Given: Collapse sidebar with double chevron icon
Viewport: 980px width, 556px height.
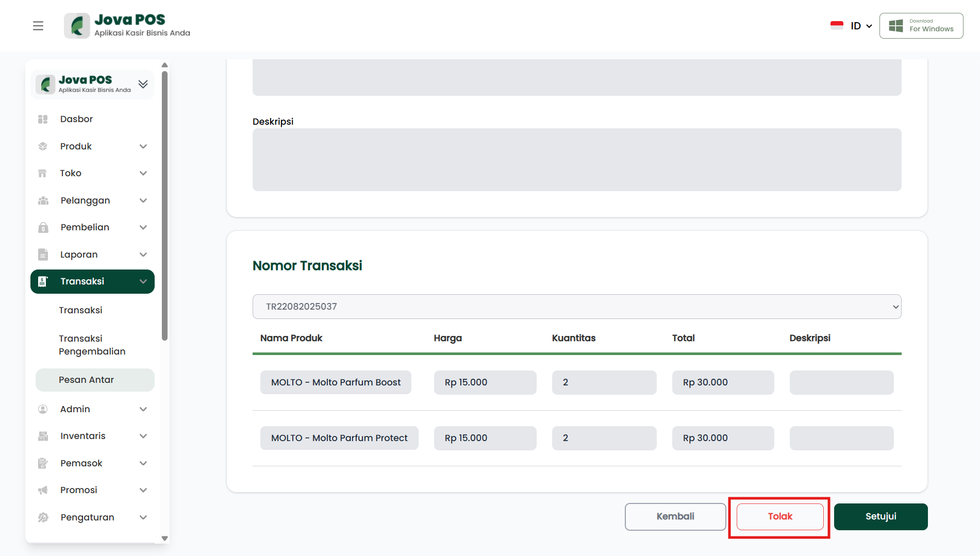Looking at the screenshot, I should click(x=143, y=84).
